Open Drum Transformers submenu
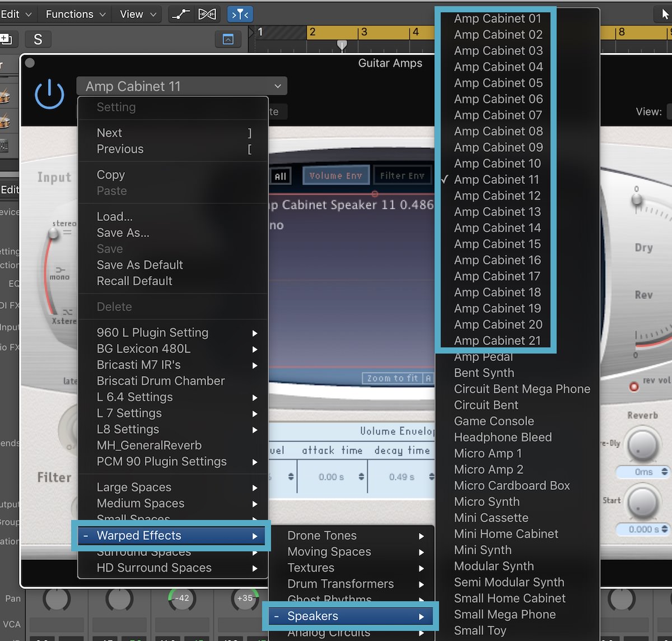The height and width of the screenshot is (641, 672). [352, 584]
